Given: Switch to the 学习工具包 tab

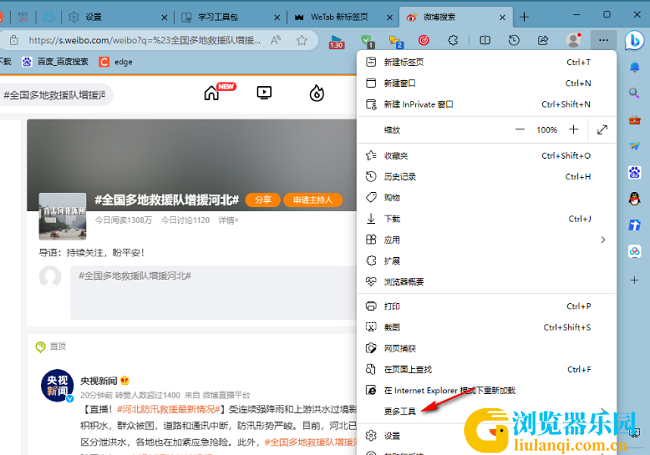Looking at the screenshot, I should (x=230, y=17).
